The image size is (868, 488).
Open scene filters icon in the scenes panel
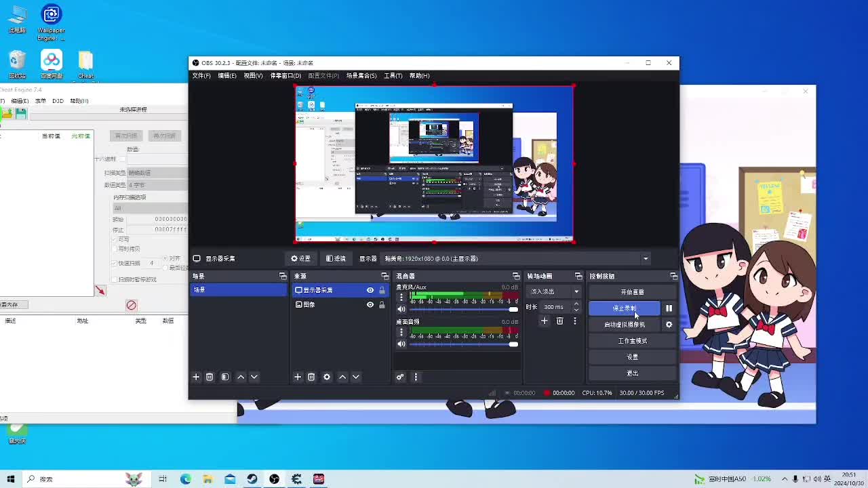[225, 377]
